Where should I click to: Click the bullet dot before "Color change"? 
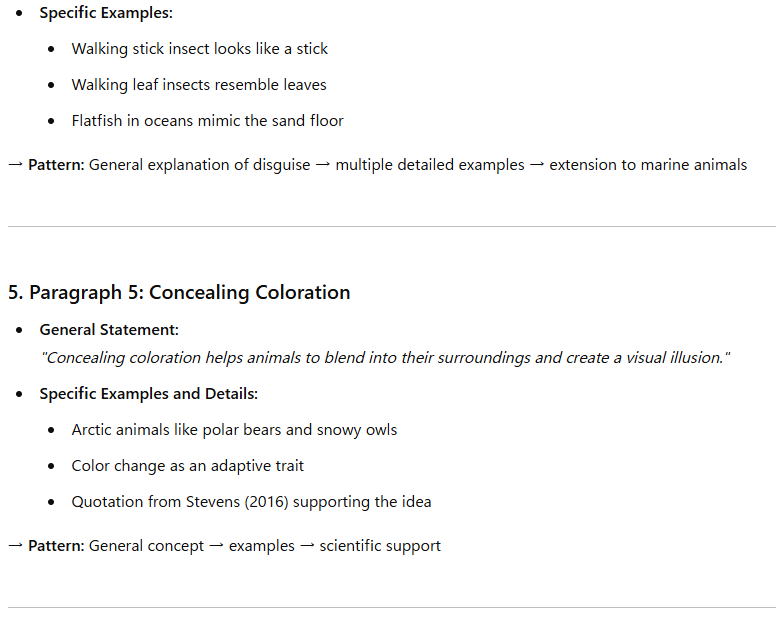(52, 466)
